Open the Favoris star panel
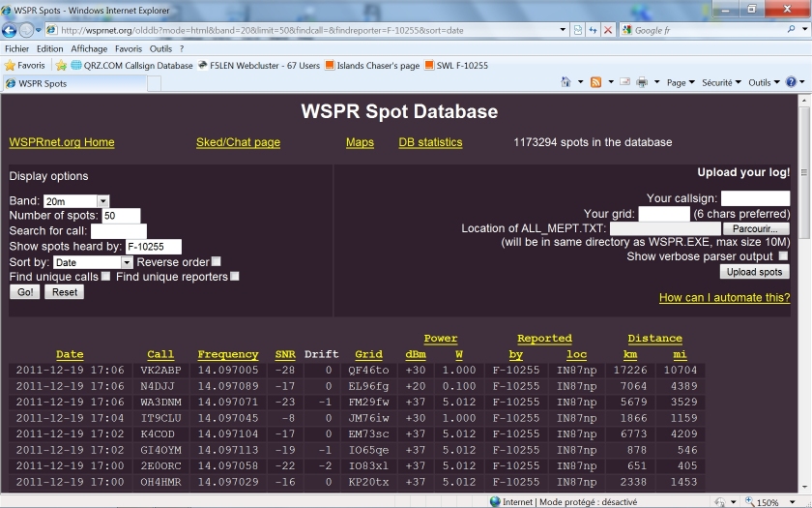Viewport: 812px width, 508px height. click(x=25, y=66)
